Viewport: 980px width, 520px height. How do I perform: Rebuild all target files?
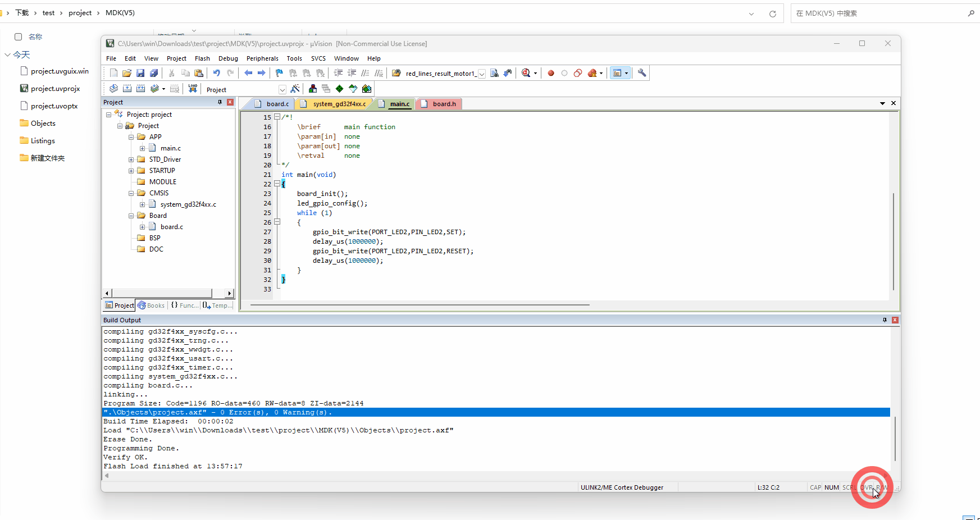(x=140, y=88)
